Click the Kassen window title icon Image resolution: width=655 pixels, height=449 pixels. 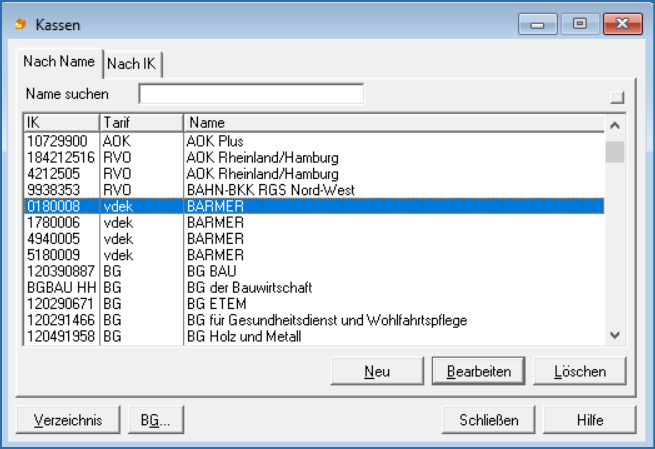(x=20, y=25)
